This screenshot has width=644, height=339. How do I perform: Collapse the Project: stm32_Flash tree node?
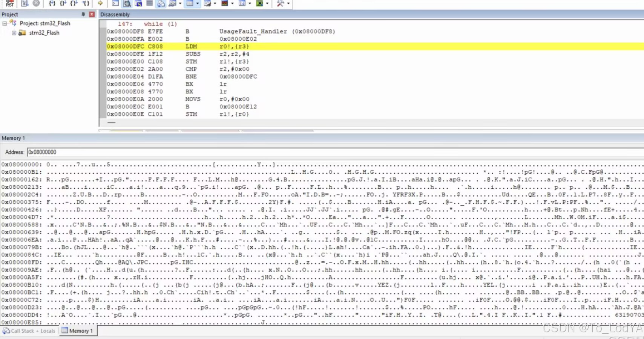click(5, 23)
